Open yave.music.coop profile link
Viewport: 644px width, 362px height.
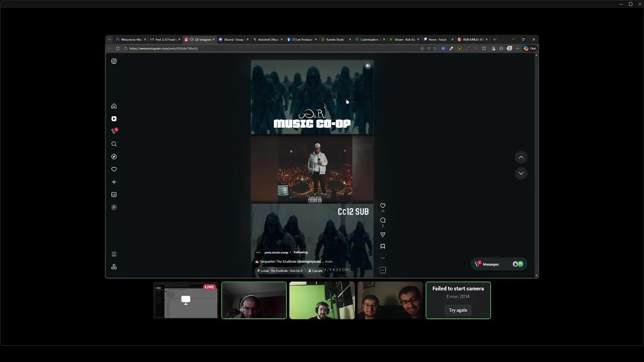[x=276, y=252]
